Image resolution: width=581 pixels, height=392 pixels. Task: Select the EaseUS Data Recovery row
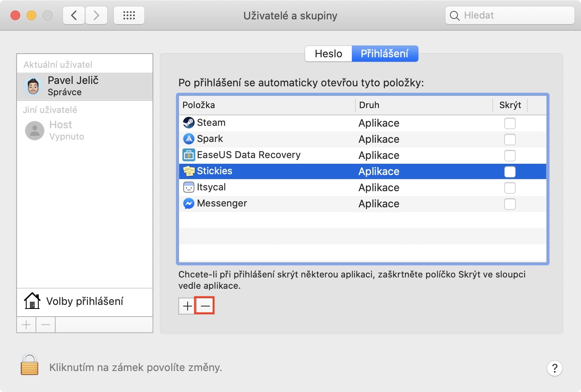click(x=249, y=155)
